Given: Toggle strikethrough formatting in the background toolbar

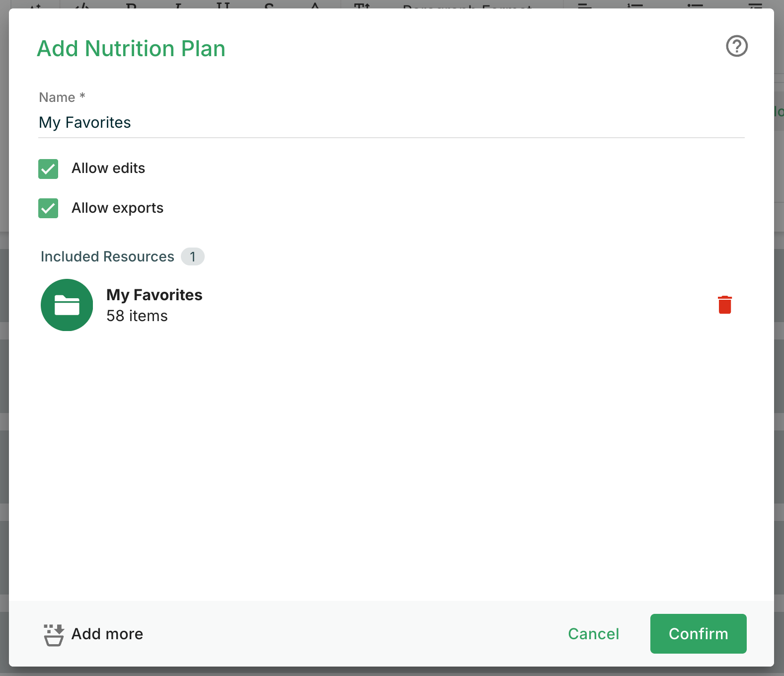Looking at the screenshot, I should tap(269, 4).
